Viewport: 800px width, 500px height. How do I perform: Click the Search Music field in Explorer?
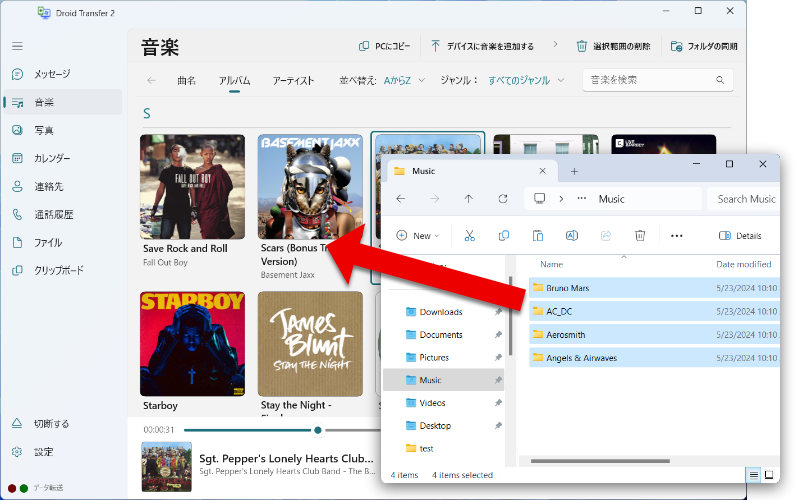click(744, 199)
